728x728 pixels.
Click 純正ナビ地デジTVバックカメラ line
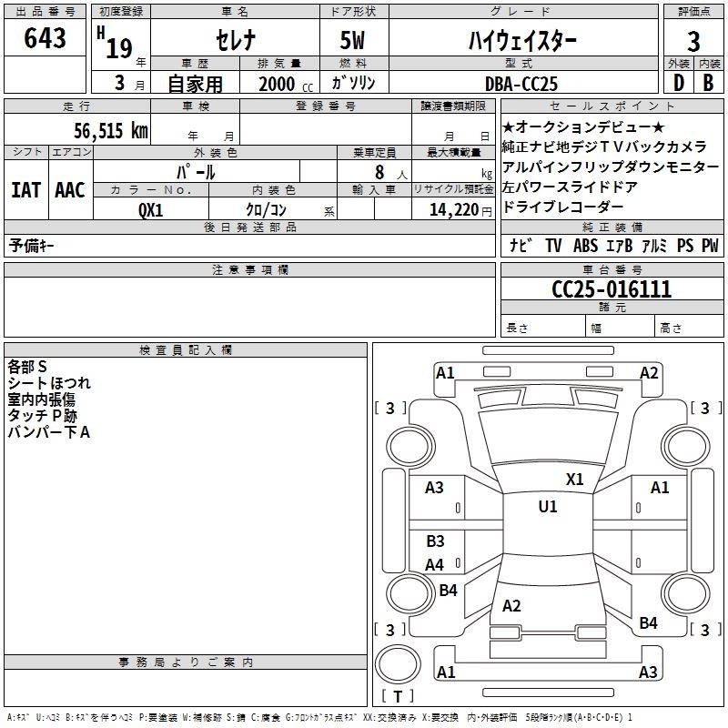tap(604, 147)
